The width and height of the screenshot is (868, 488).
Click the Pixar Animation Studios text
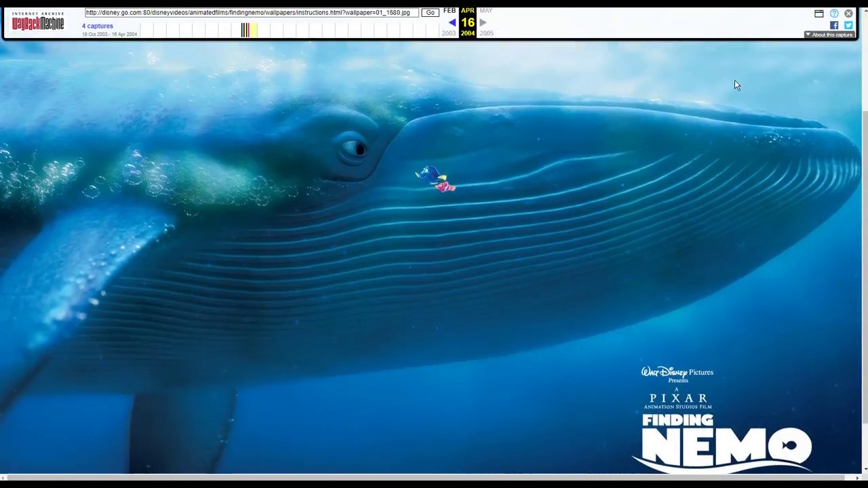(x=678, y=401)
